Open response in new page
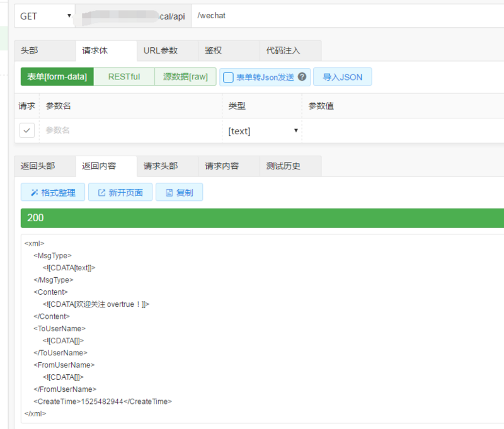 pos(120,193)
